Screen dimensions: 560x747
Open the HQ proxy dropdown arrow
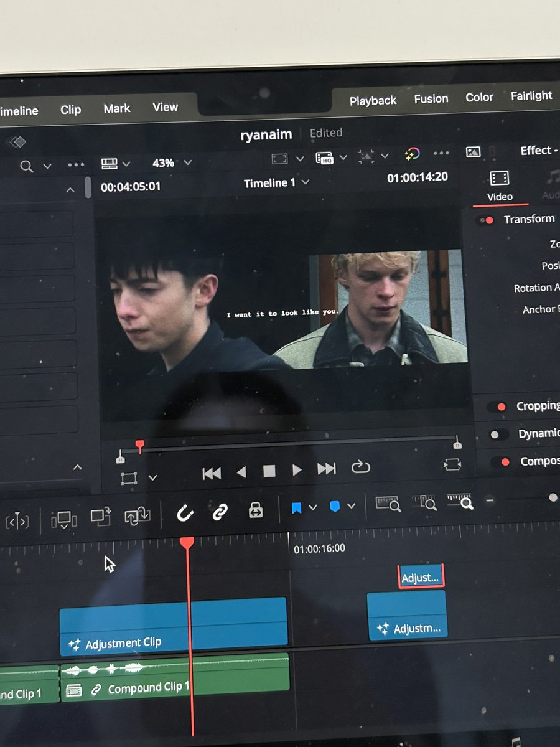[x=343, y=157]
